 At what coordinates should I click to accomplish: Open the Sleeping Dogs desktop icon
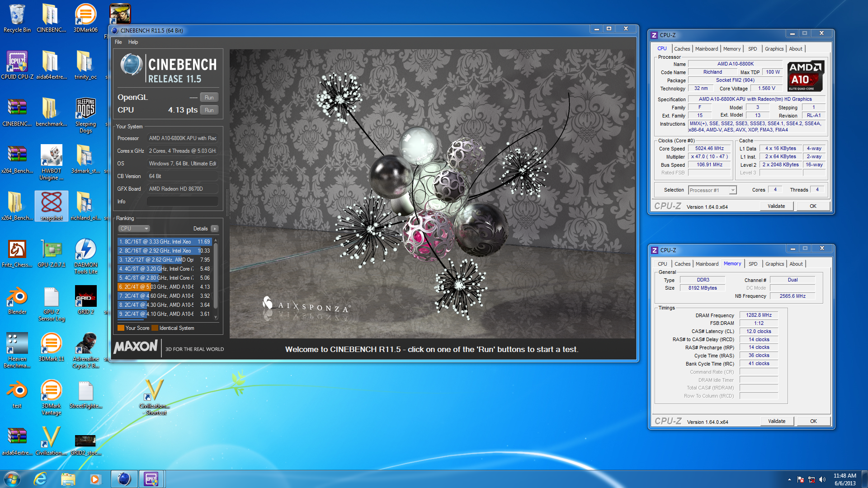click(85, 115)
